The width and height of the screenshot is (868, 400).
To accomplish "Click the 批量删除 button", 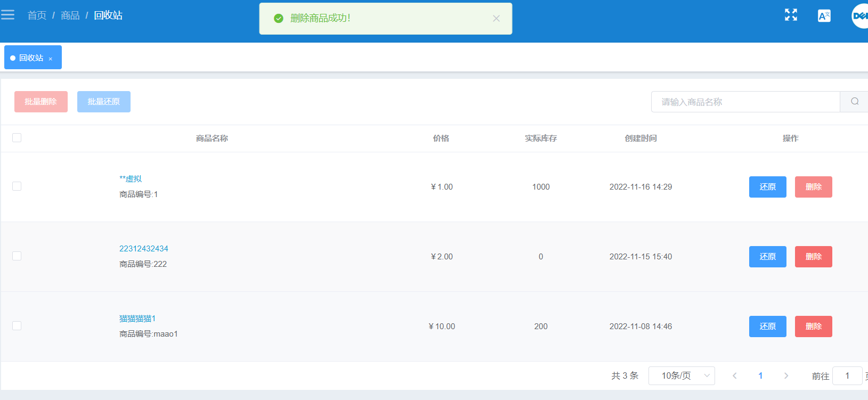I will pyautogui.click(x=41, y=102).
